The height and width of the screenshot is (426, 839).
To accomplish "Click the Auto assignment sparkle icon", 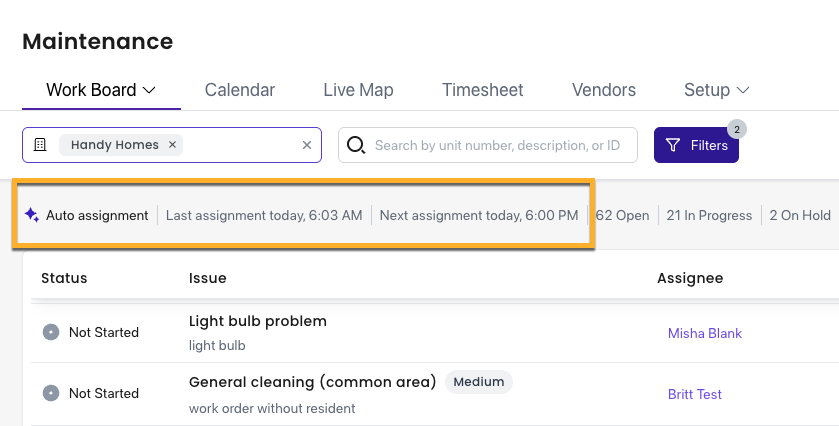I will tap(32, 215).
